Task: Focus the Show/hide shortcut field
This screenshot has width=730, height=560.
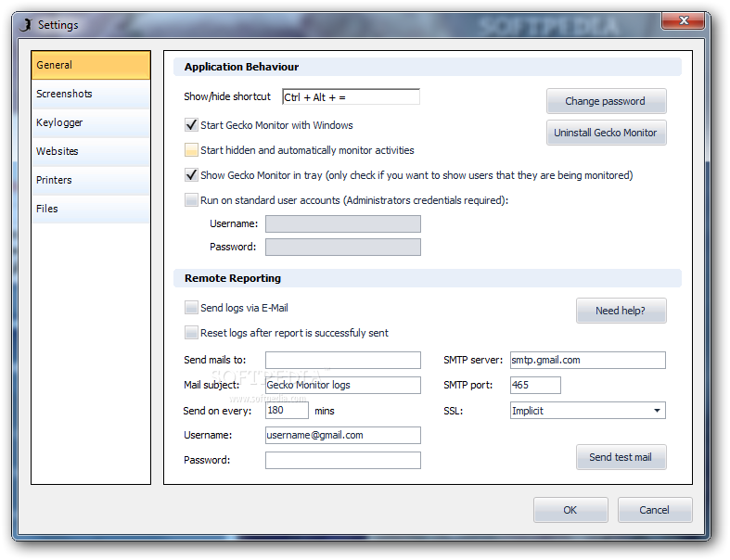Action: tap(351, 96)
